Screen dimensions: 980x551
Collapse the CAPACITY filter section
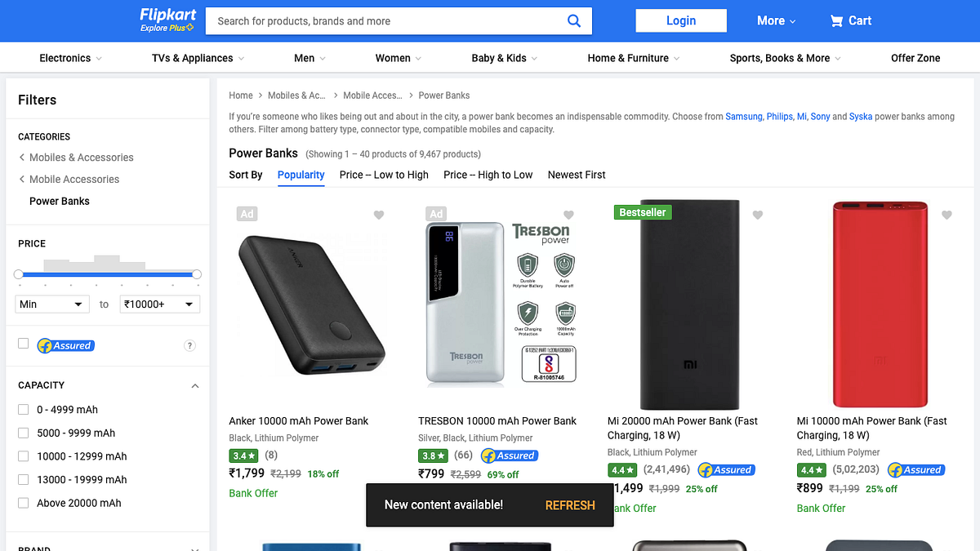point(194,385)
